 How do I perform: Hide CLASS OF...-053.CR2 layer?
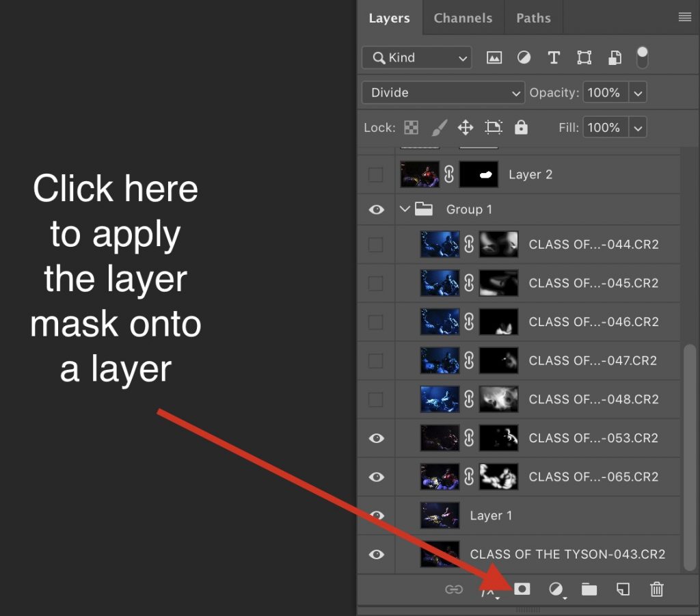377,438
